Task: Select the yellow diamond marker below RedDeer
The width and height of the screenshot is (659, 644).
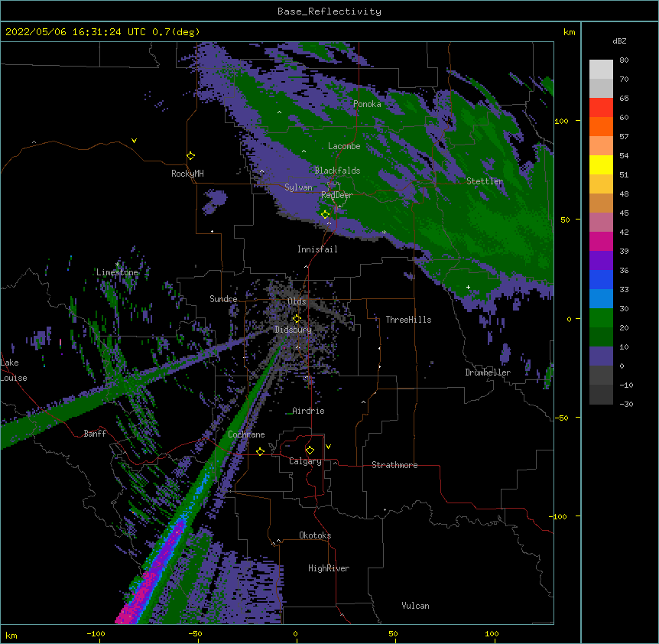Action: point(325,215)
